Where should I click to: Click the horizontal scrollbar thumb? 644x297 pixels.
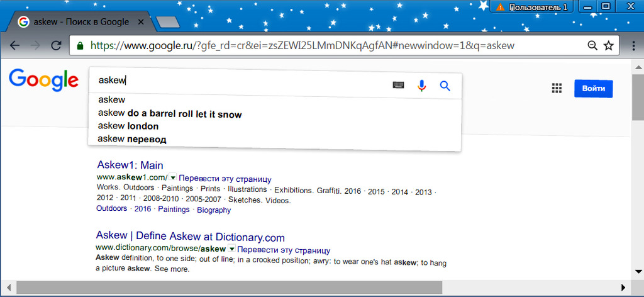(229, 287)
